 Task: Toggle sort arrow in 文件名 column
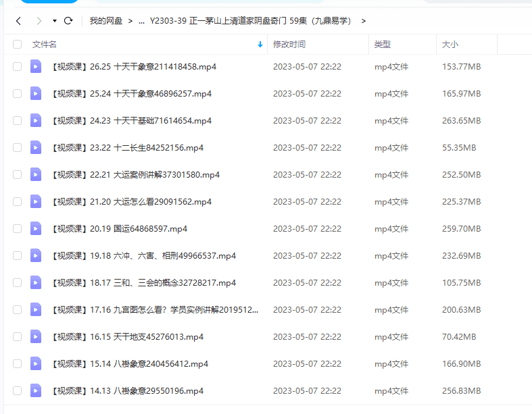pos(260,45)
